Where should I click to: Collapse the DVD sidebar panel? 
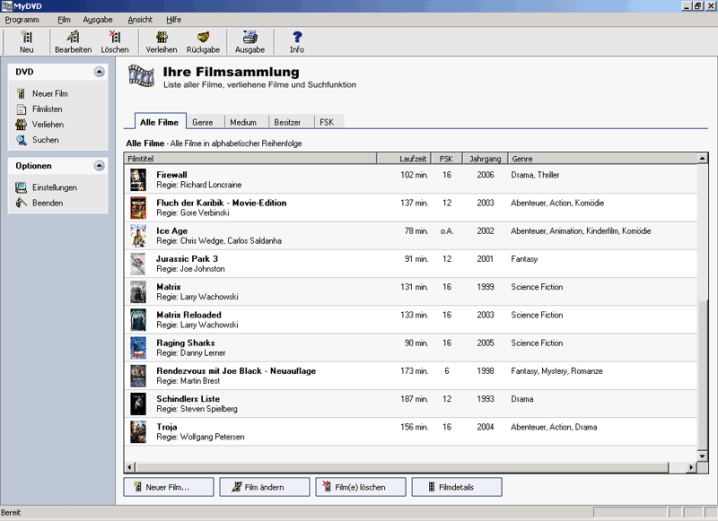(98, 72)
